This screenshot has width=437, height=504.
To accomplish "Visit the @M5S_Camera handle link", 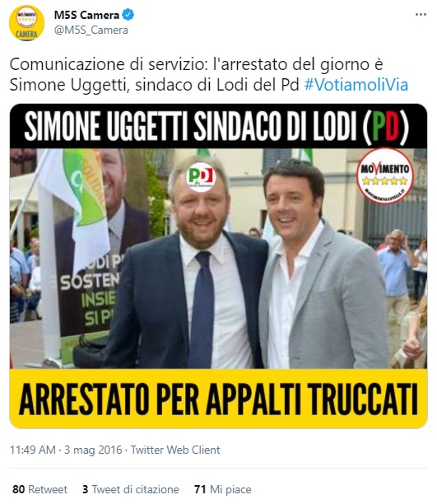I will (91, 30).
